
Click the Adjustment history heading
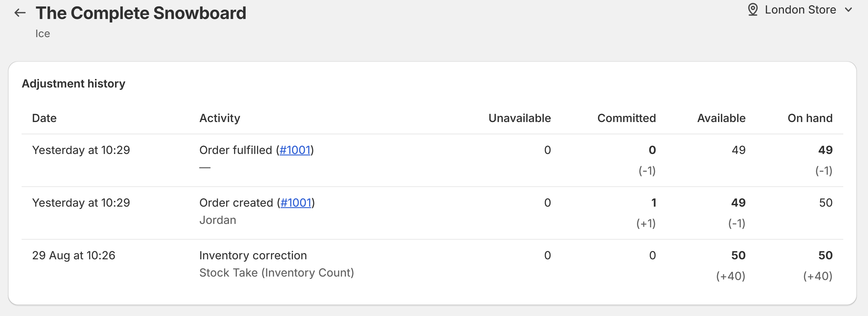pos(73,83)
